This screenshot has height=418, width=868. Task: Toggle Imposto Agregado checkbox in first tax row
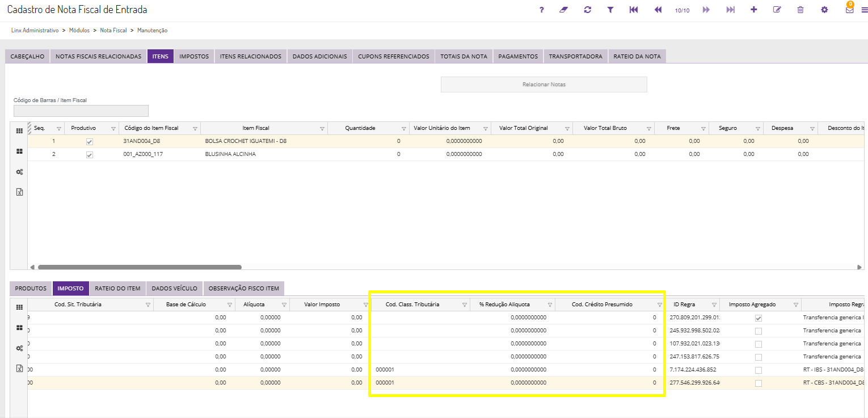point(759,318)
